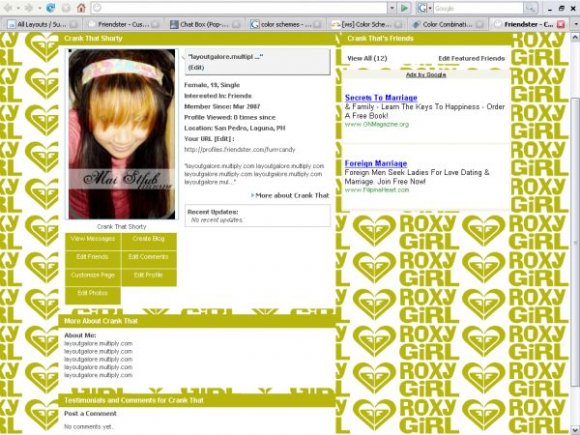Click the color schemes Google favicon

254,24
